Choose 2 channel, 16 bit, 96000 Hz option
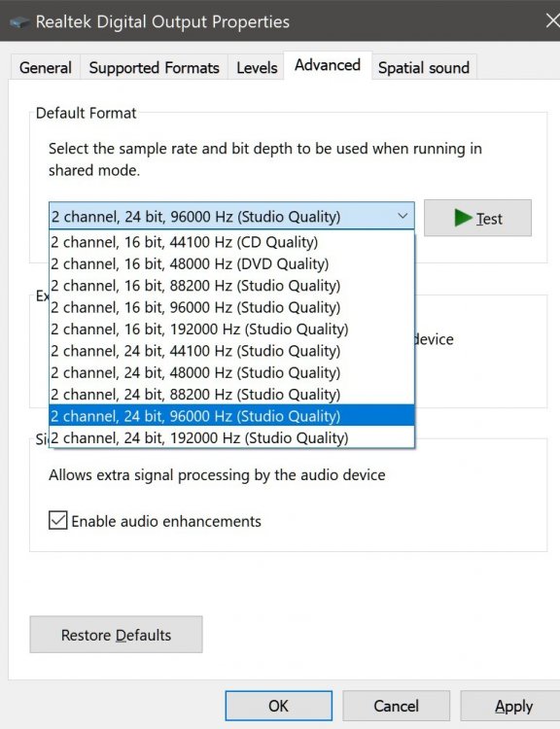The image size is (560, 729). (x=231, y=307)
